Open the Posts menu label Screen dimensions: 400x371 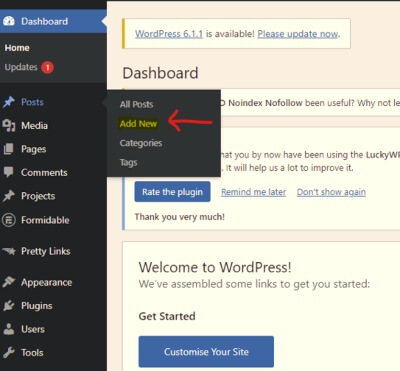(x=32, y=102)
